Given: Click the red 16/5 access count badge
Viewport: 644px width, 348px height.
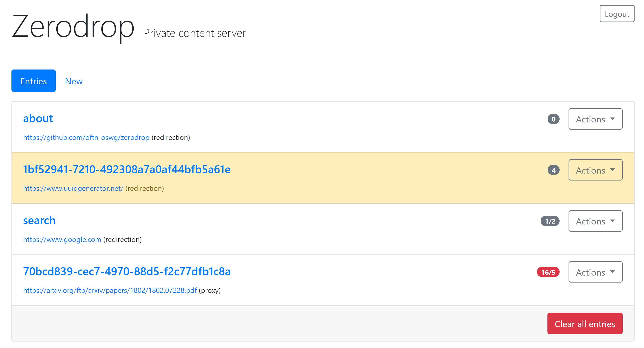Looking at the screenshot, I should pos(548,272).
